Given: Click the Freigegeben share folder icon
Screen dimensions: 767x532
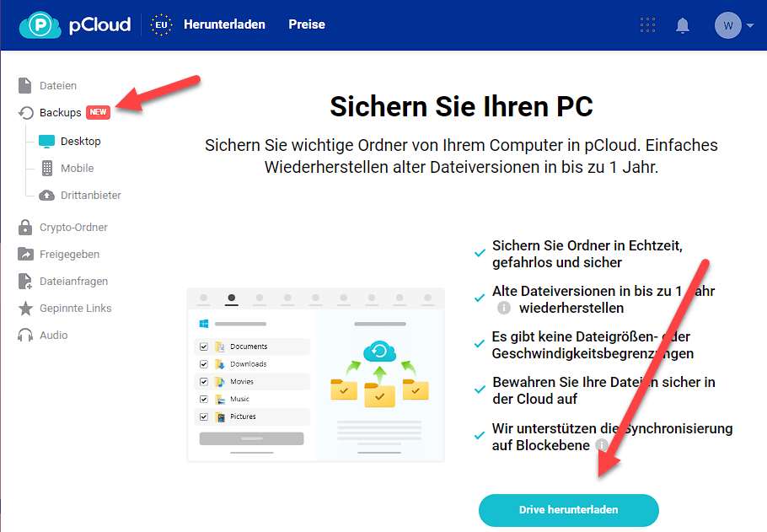Looking at the screenshot, I should (x=25, y=254).
